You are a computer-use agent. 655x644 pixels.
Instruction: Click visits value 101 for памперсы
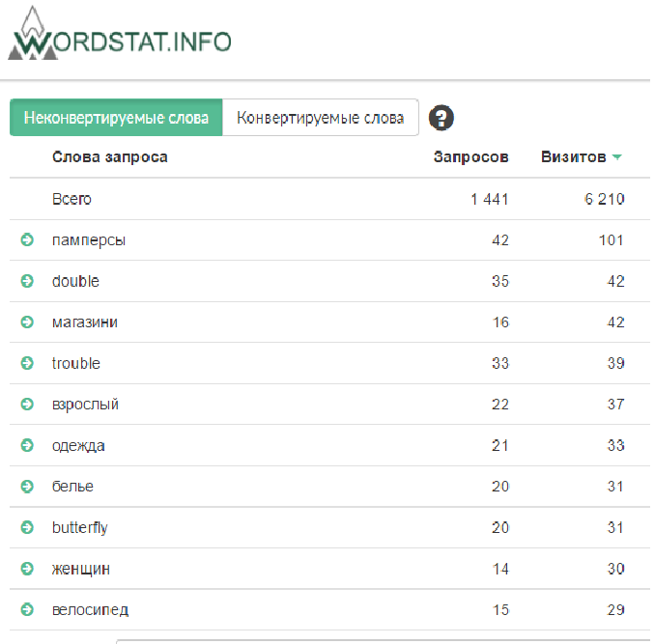[612, 240]
